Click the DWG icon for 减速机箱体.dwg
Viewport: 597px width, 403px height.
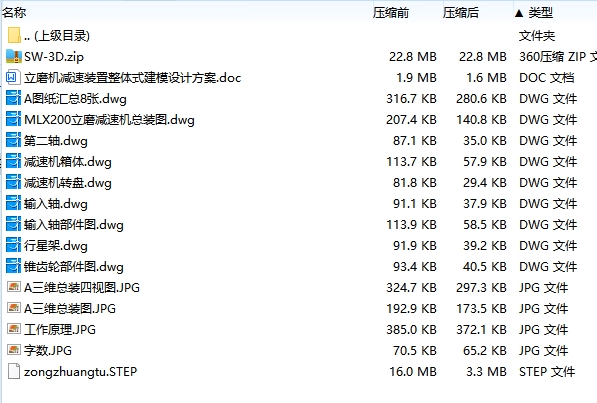tap(13, 162)
